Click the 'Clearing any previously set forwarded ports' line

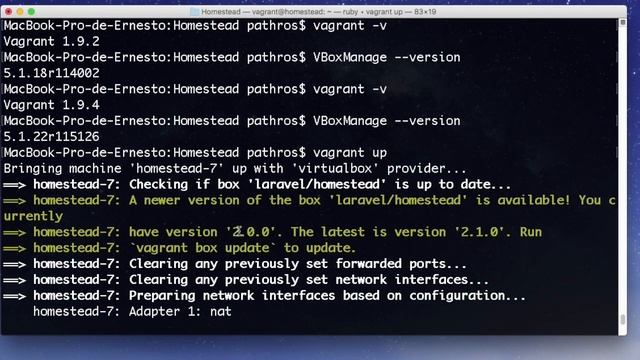point(235,264)
